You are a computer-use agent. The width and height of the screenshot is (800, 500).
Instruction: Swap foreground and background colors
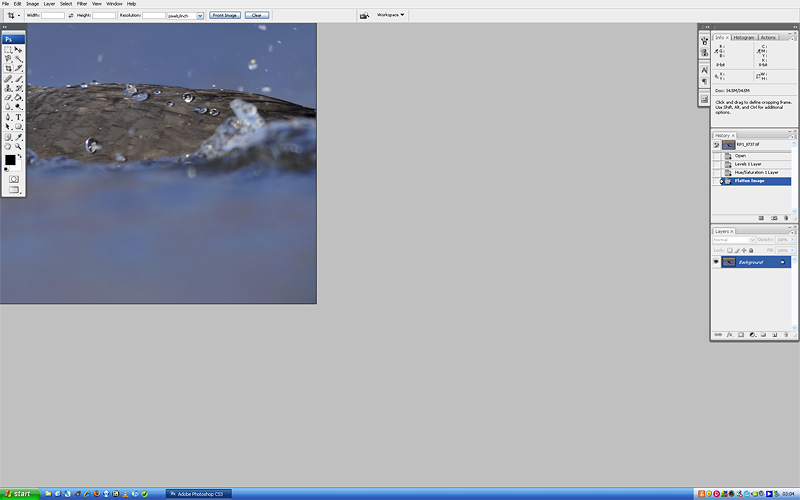click(x=19, y=156)
